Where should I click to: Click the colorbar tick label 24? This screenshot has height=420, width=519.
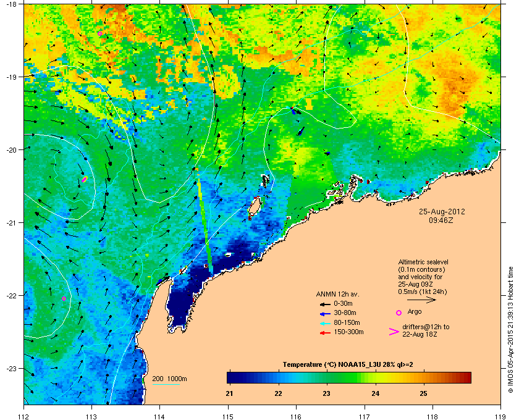[376, 393]
